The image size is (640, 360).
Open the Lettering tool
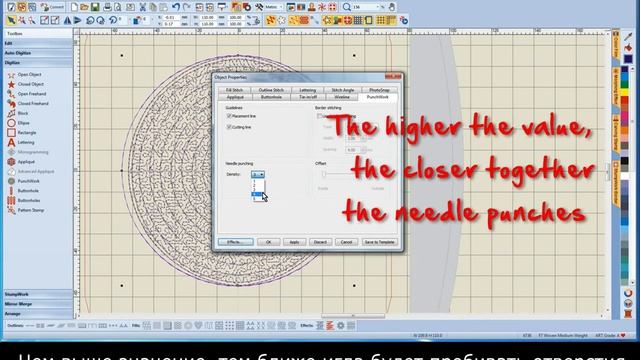pyautogui.click(x=21, y=142)
